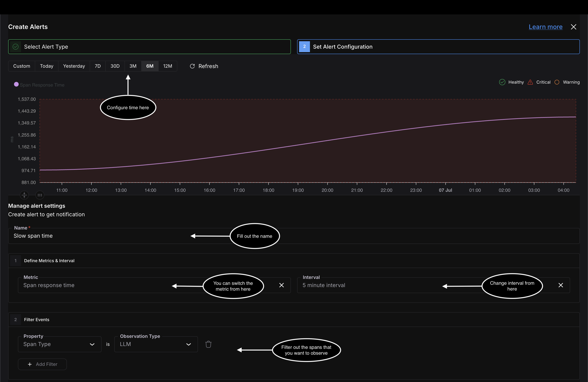
Task: Select the 7D time range
Action: click(x=98, y=66)
